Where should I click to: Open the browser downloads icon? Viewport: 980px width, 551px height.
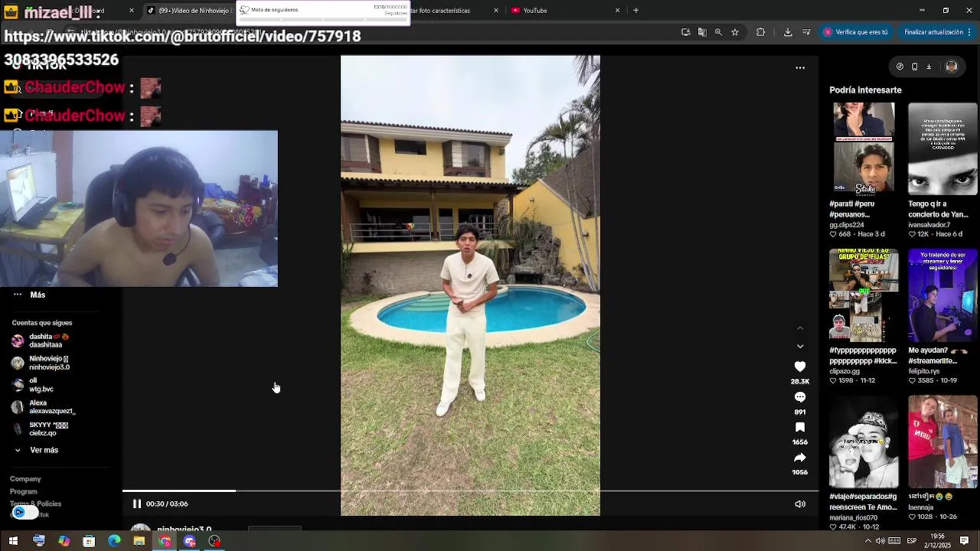click(x=788, y=32)
